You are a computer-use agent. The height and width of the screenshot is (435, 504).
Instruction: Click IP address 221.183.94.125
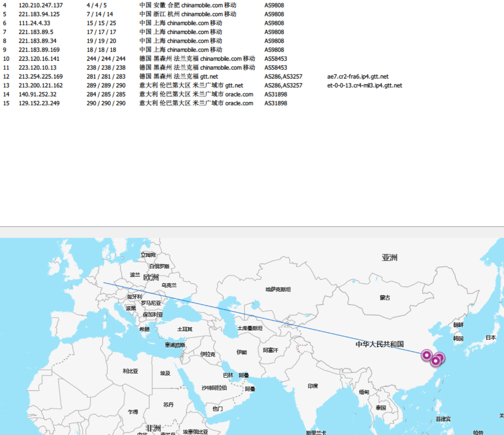coord(39,14)
